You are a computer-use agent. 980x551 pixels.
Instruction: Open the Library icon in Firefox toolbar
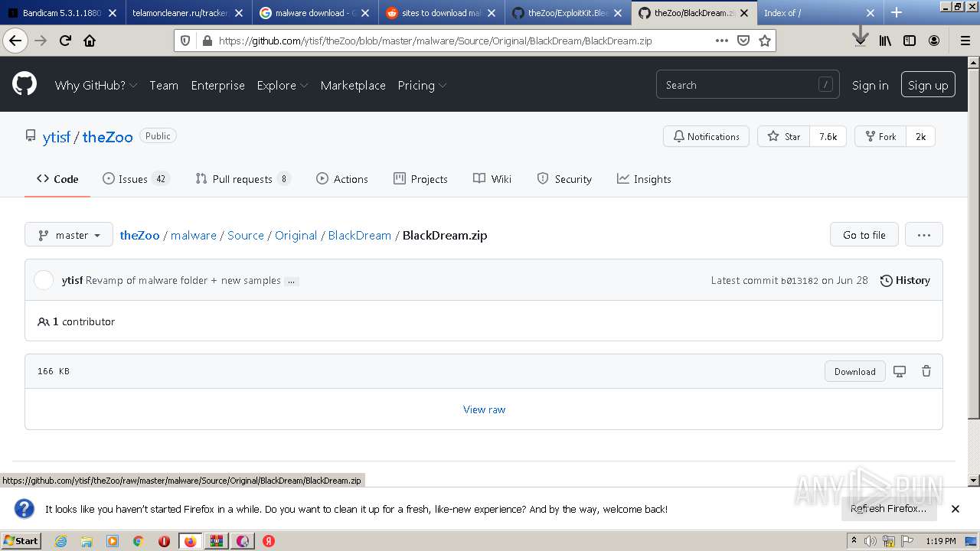[885, 41]
